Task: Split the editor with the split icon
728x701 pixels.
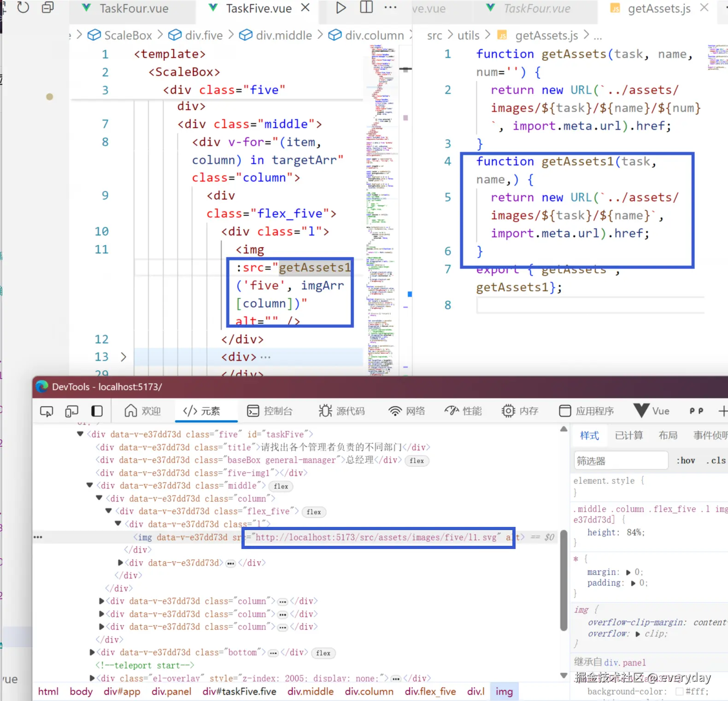Action: pos(366,7)
